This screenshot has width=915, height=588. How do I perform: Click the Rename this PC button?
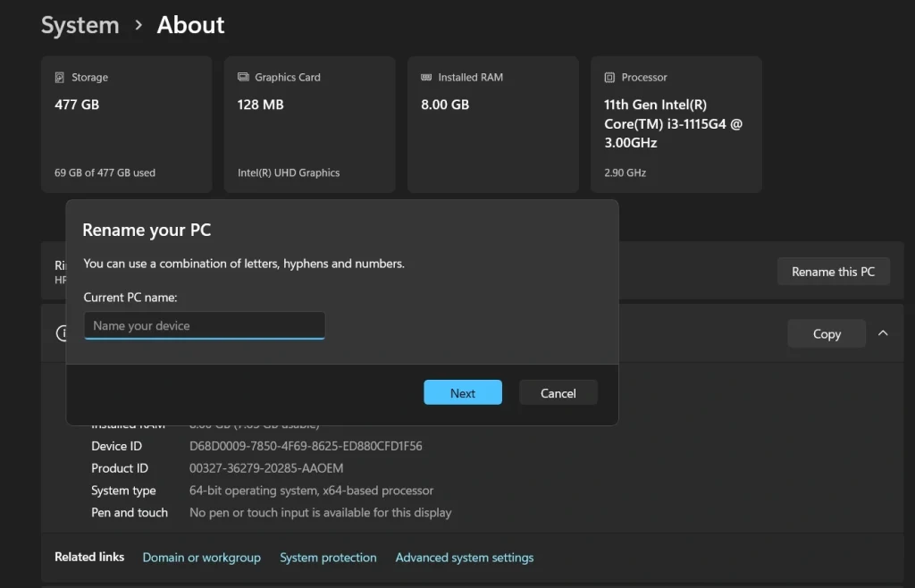point(833,272)
